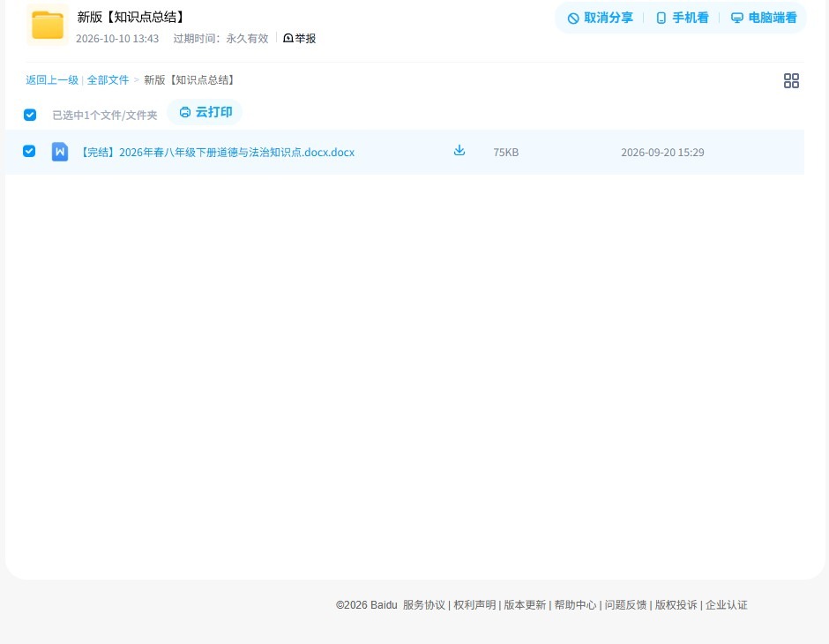Open 服务协议 footer link
The height and width of the screenshot is (644, 829).
click(x=424, y=605)
